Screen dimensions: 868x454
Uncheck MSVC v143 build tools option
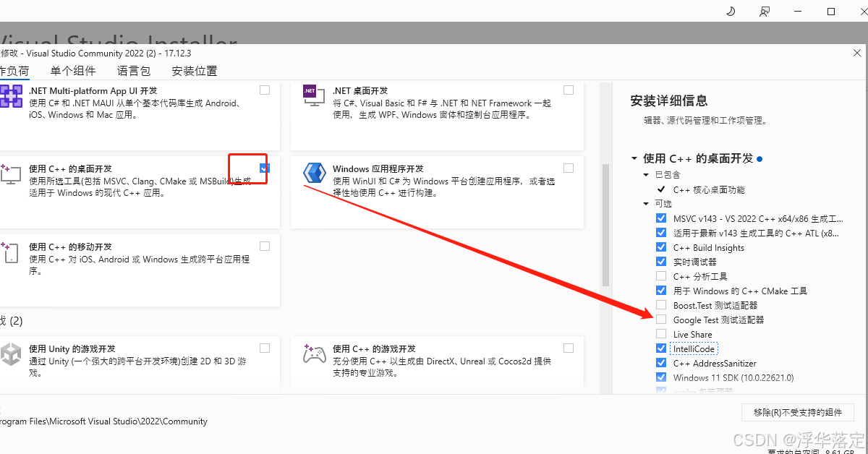point(661,218)
